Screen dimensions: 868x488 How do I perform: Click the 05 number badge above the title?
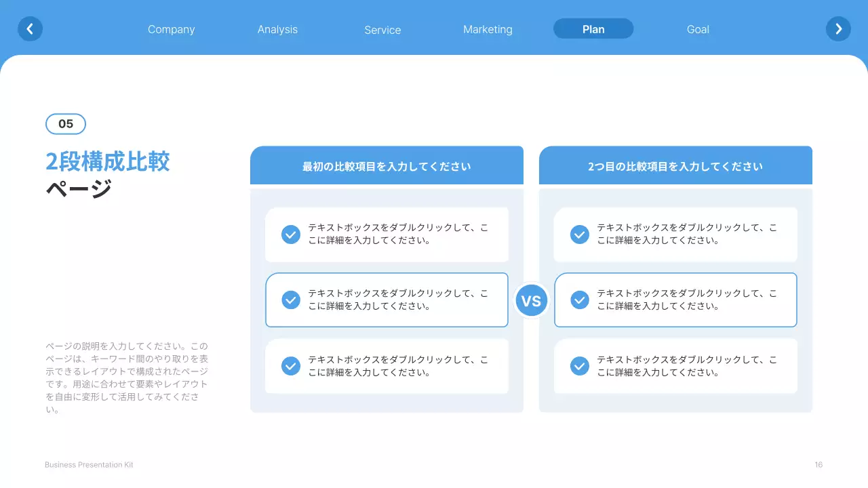point(65,124)
